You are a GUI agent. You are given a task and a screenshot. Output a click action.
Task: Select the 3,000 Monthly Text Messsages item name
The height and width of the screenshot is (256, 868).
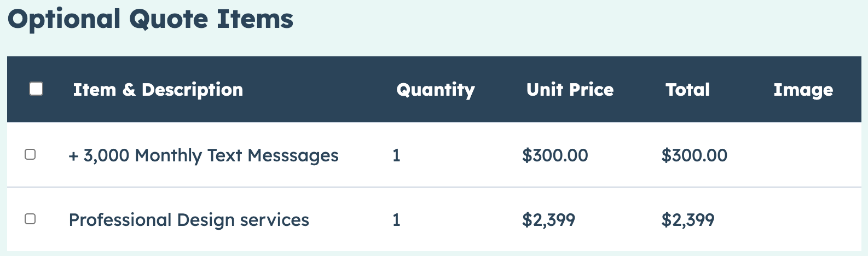(x=211, y=156)
